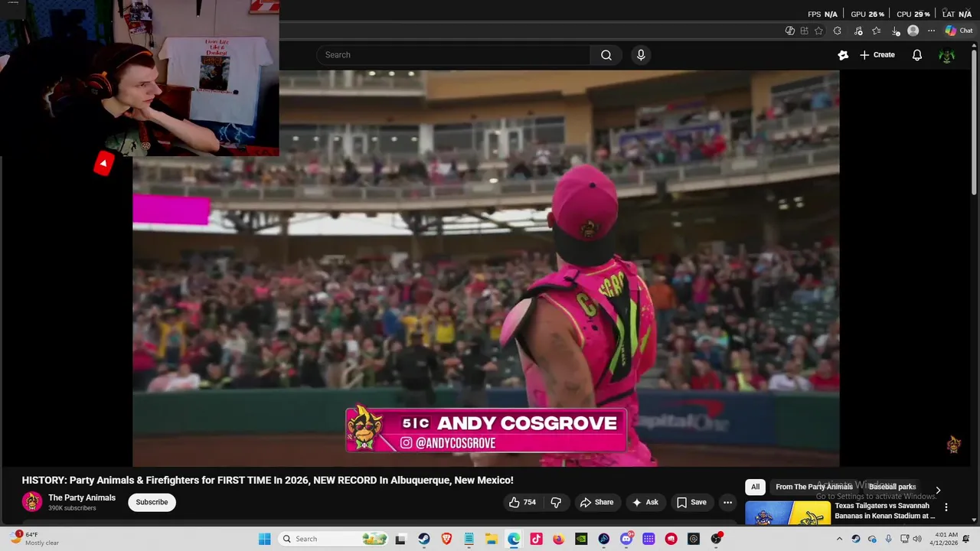Like the video with 754 likes
Screen dimensions: 980x551
(522, 502)
